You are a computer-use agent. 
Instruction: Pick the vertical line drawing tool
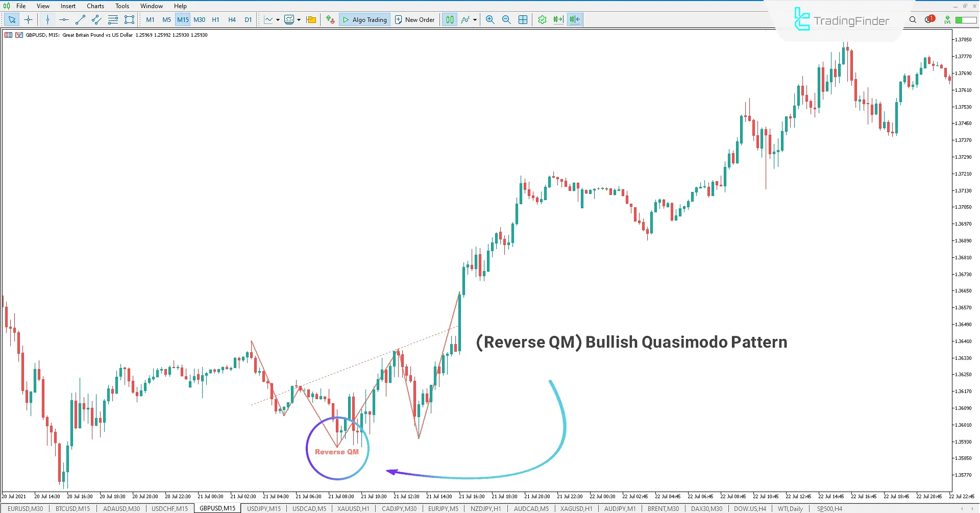tap(47, 20)
